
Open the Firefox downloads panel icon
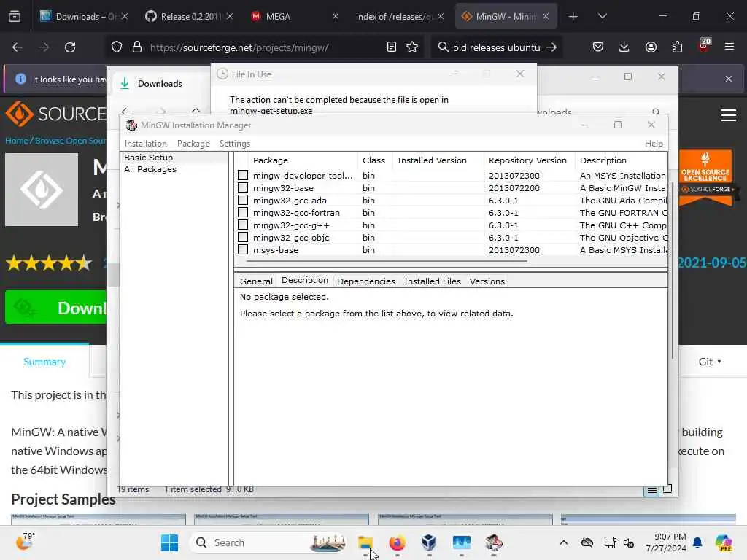624,47
